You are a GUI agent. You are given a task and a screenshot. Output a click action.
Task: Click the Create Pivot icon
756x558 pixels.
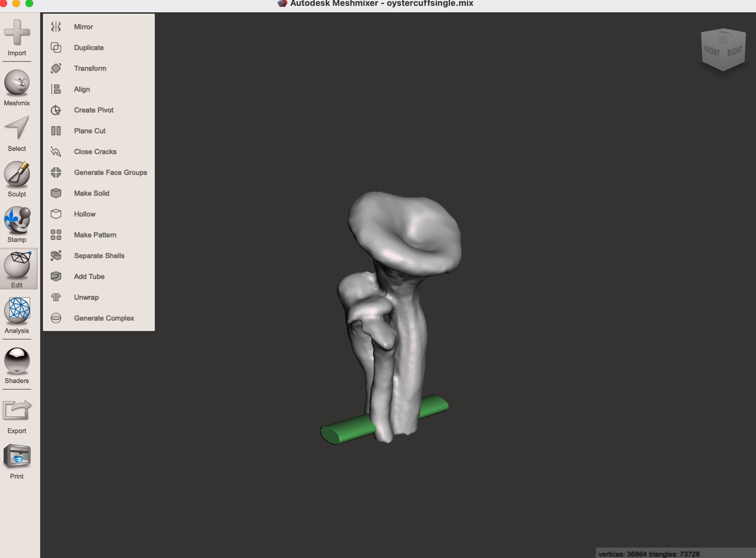pos(56,110)
